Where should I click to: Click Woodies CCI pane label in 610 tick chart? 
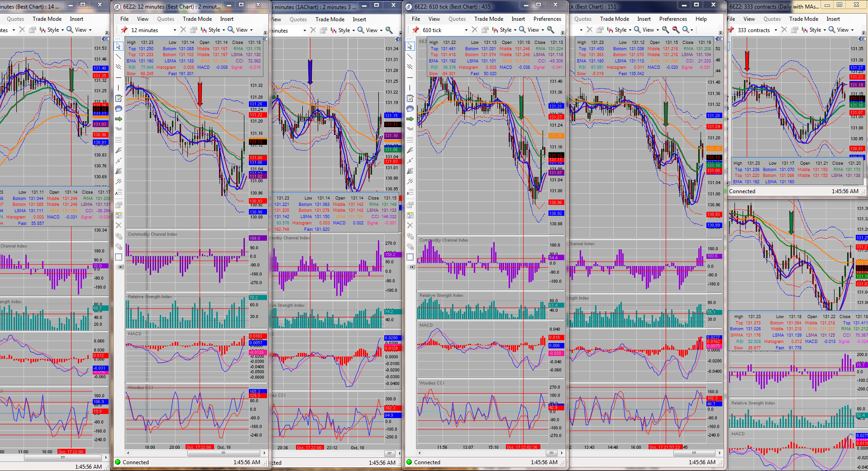(x=432, y=383)
